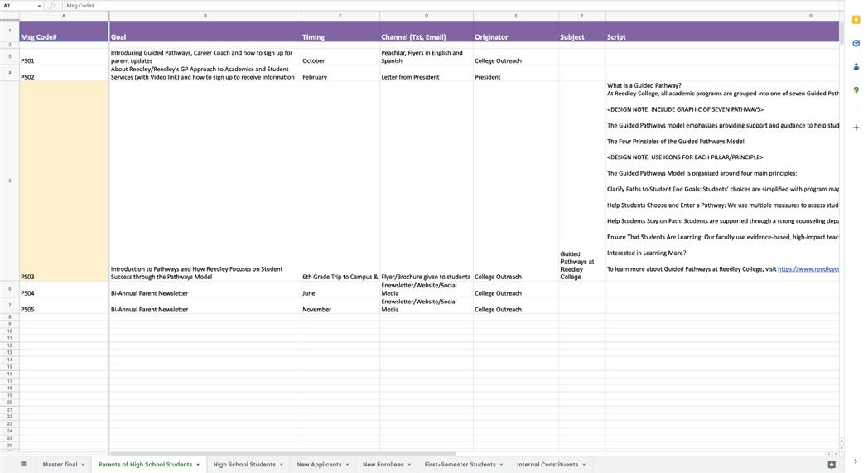
Task: Select column E header
Action: click(515, 16)
